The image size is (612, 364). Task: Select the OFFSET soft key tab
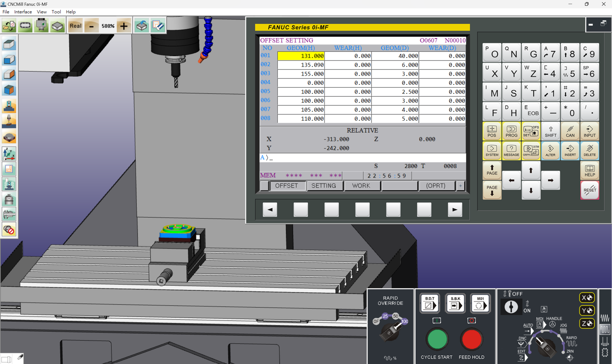tap(287, 186)
